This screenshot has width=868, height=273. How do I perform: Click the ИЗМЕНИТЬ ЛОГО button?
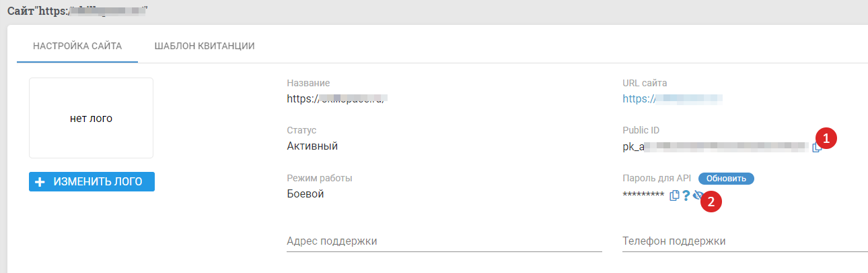tap(92, 181)
